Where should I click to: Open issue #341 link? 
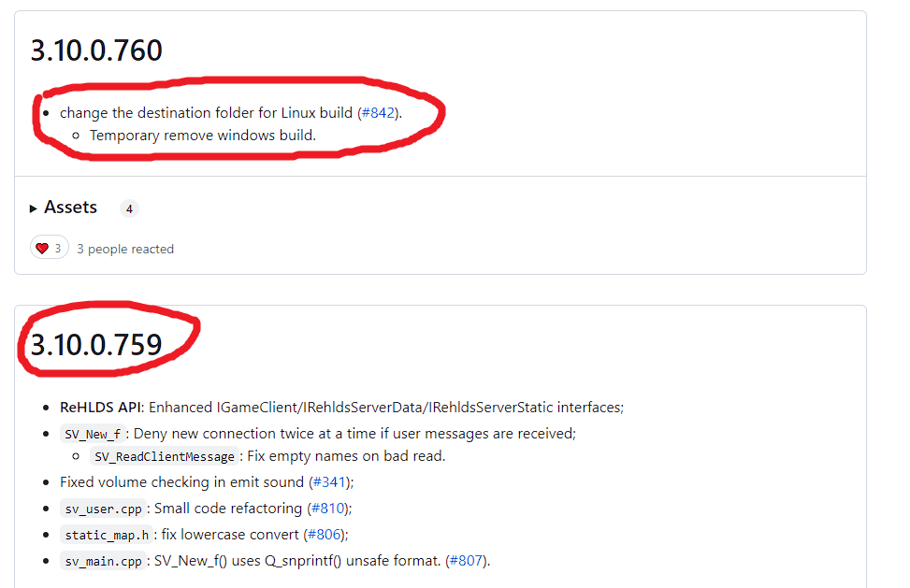pos(329,481)
